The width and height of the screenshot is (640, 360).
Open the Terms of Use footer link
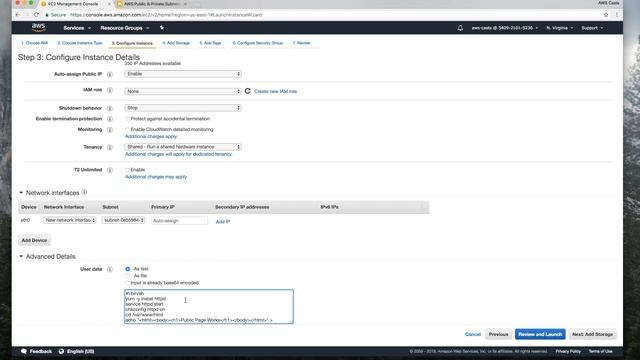point(600,351)
